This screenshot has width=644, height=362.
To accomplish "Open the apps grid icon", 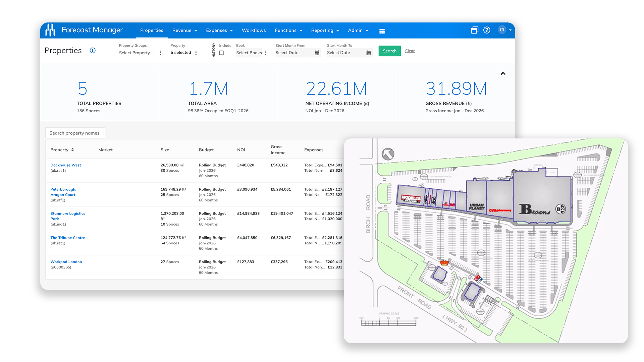I will [x=382, y=31].
